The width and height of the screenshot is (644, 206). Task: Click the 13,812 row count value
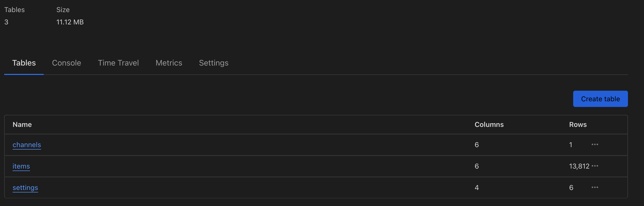pos(579,166)
